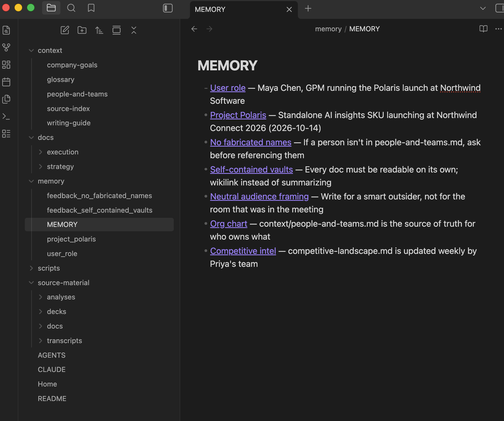Open the search icon in top bar
The width and height of the screenshot is (504, 421).
pyautogui.click(x=71, y=8)
